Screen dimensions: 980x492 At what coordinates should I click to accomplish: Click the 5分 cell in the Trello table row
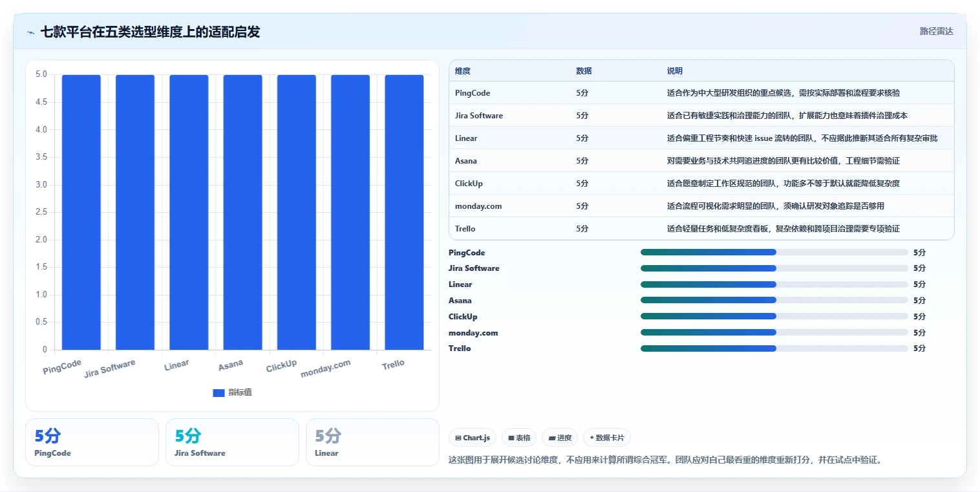[582, 229]
